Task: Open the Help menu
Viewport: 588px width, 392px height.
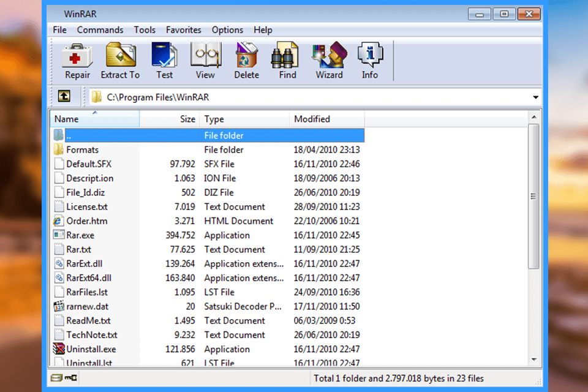Action: (263, 30)
